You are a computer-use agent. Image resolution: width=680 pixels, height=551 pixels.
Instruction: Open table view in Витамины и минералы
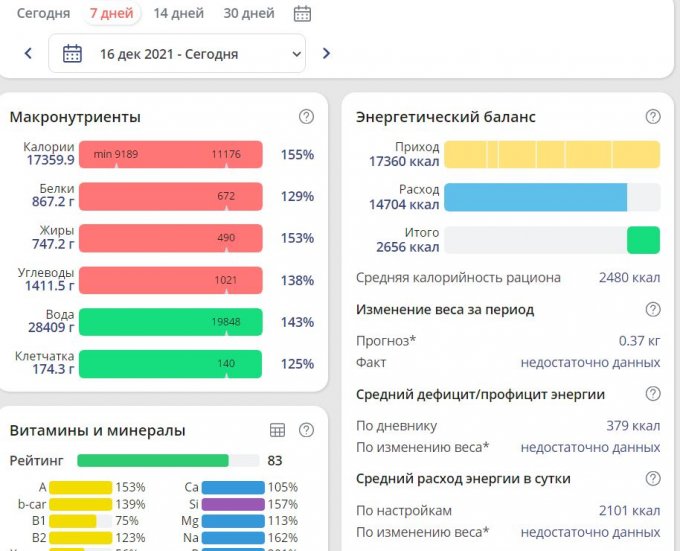point(278,430)
